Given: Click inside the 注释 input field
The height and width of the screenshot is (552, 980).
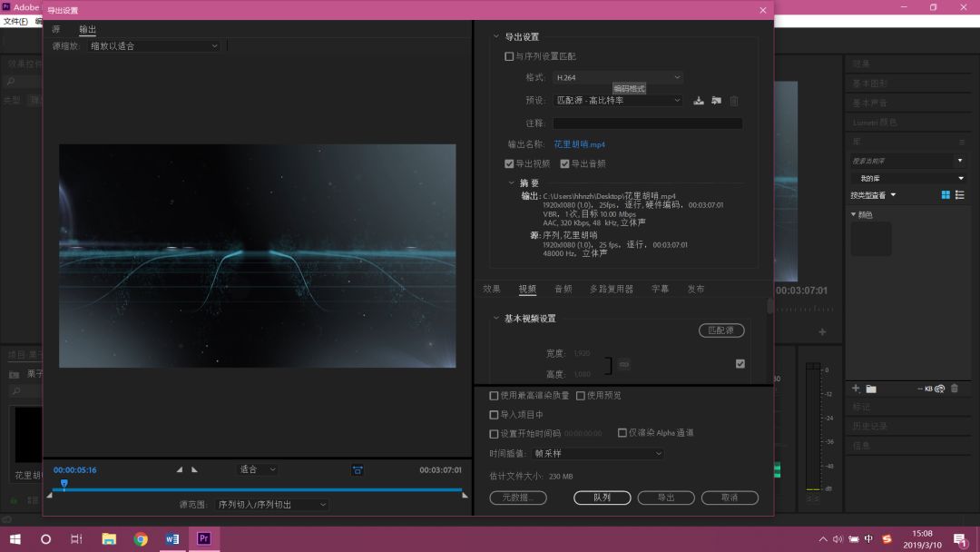Looking at the screenshot, I should (x=647, y=123).
